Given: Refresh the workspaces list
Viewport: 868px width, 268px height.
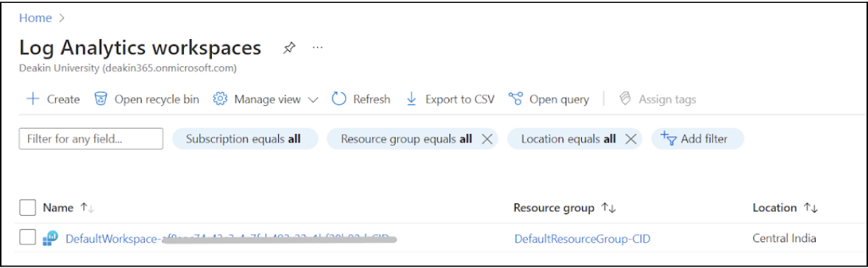Looking at the screenshot, I should click(x=361, y=99).
